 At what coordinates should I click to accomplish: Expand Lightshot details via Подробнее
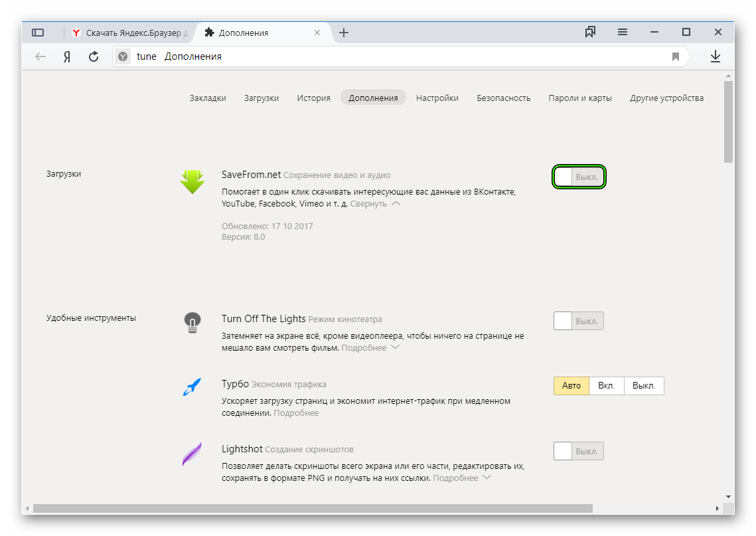(x=461, y=478)
